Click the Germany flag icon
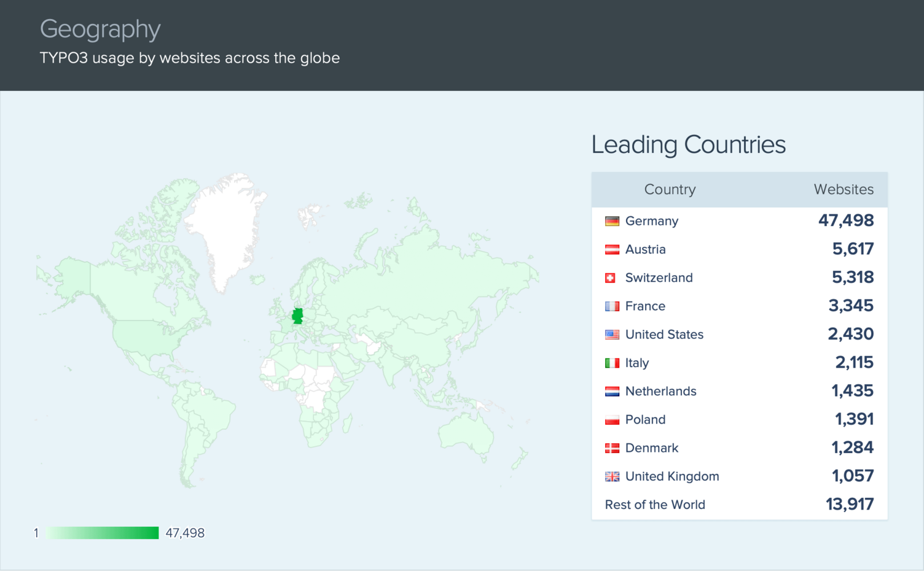Screen dimensions: 924x571 click(x=612, y=221)
